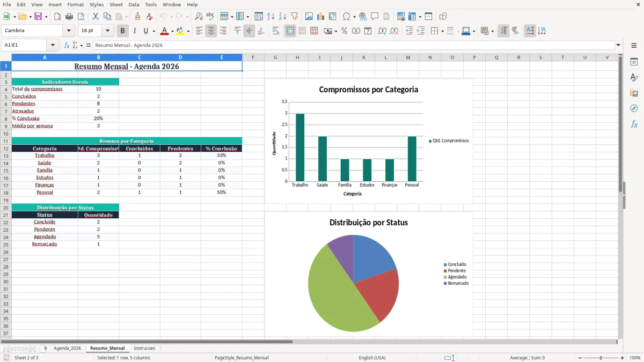Viewport: 644px width, 362px height.
Task: Click the Zoom In plus button
Action: point(623,358)
